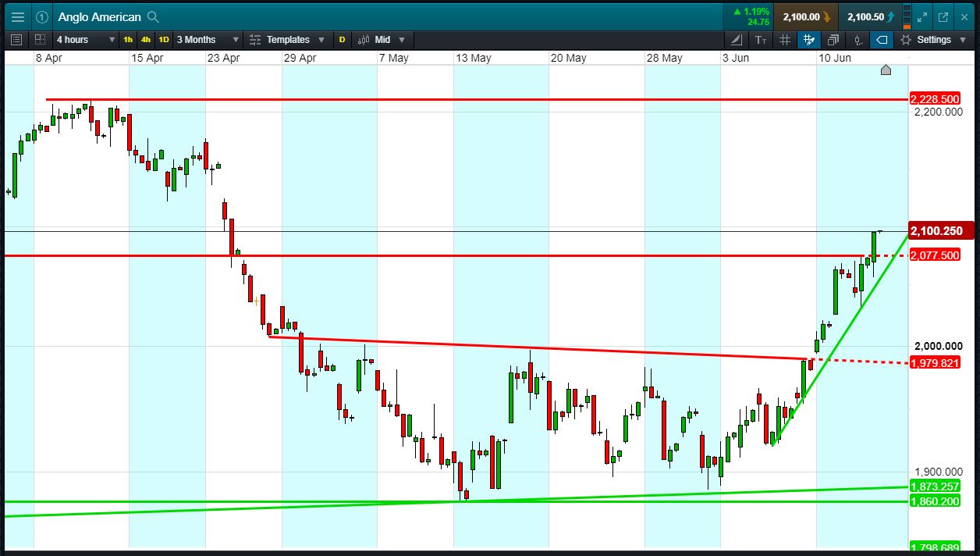Pop out chart into new window
Viewport: 980px width, 556px height.
point(943,16)
